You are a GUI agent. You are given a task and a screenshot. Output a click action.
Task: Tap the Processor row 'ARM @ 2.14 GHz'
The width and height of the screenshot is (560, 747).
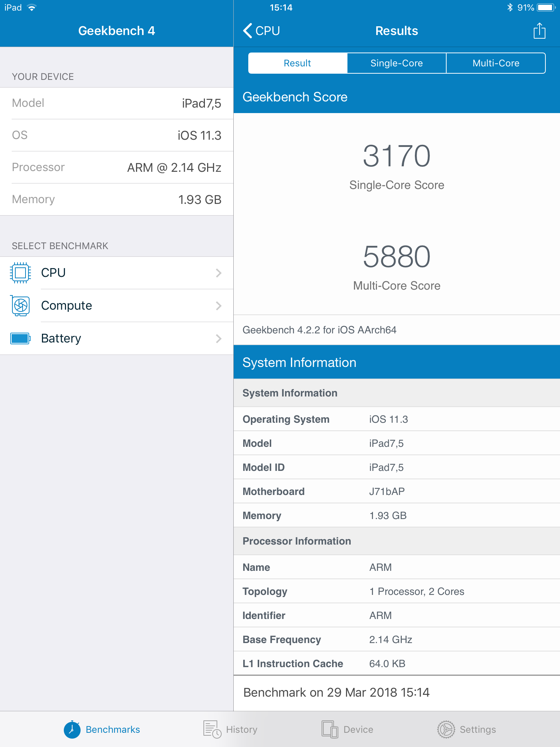click(117, 167)
